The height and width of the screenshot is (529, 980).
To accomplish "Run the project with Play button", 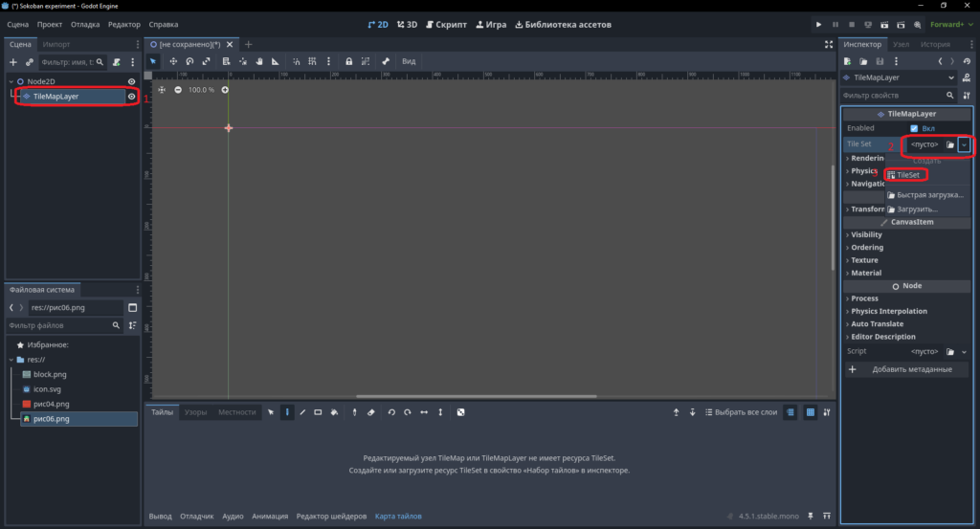I will (x=819, y=24).
